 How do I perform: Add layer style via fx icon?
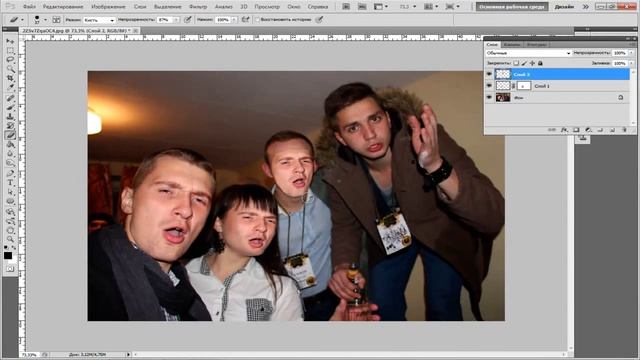564,130
